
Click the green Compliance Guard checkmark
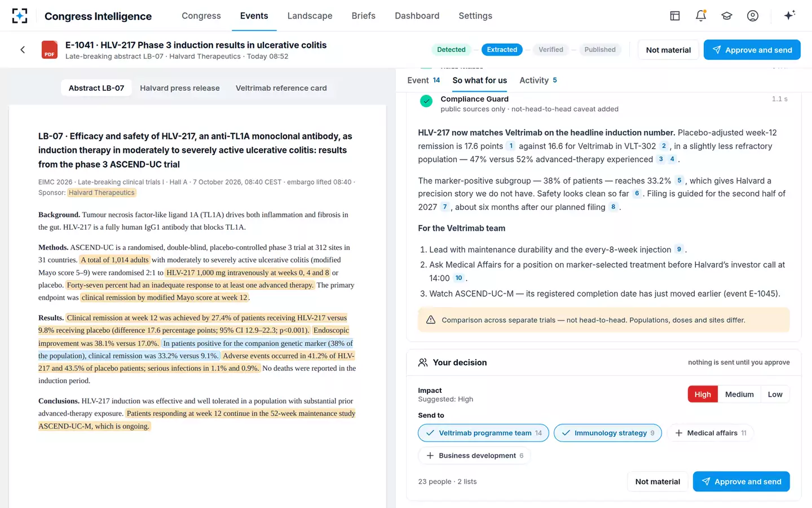coord(426,101)
